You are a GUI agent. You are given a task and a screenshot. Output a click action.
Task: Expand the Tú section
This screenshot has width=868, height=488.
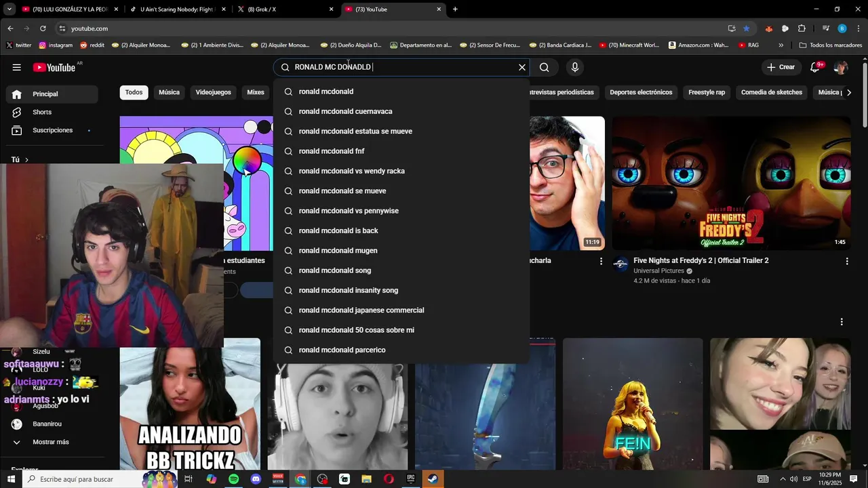coord(20,160)
